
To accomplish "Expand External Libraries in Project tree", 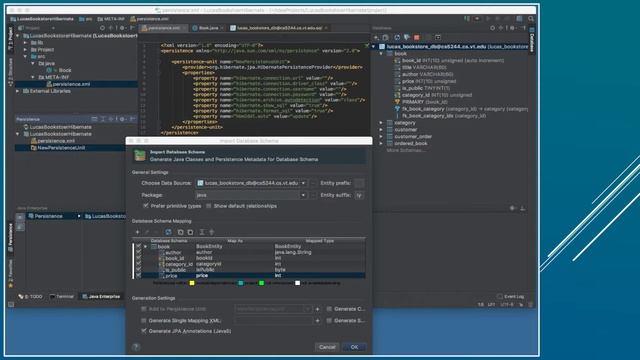I will 18,91.
